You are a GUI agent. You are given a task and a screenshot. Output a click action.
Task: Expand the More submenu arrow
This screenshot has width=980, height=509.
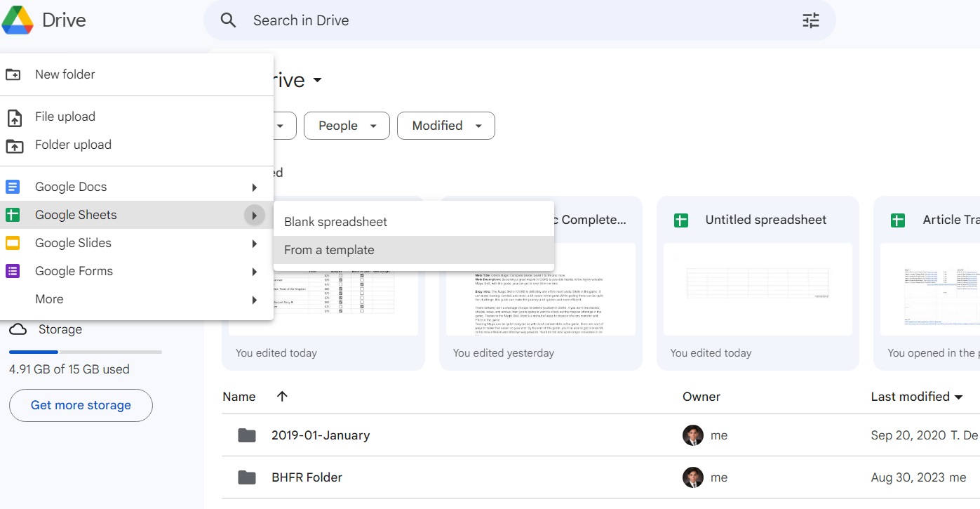tap(255, 300)
